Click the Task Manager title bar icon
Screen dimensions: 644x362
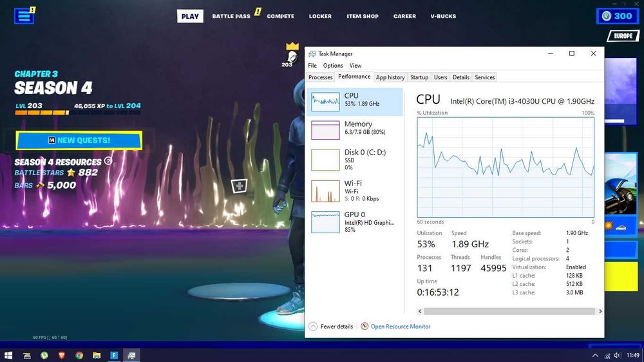click(312, 54)
